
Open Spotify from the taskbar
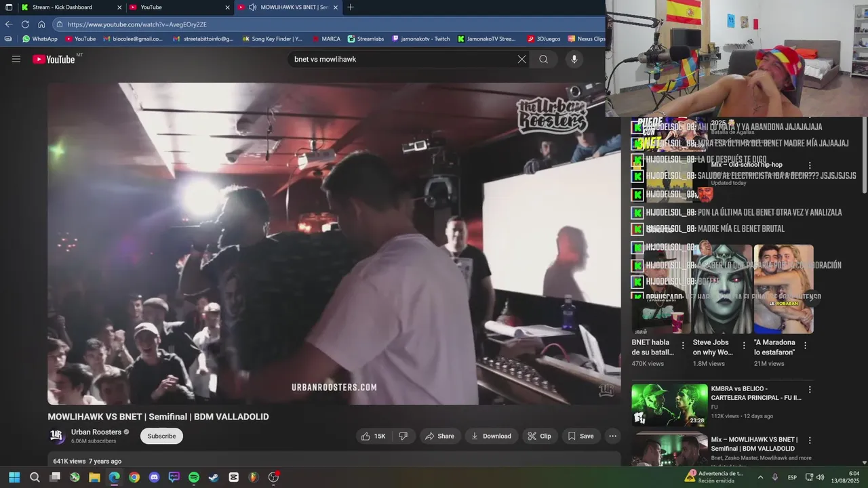[194, 477]
